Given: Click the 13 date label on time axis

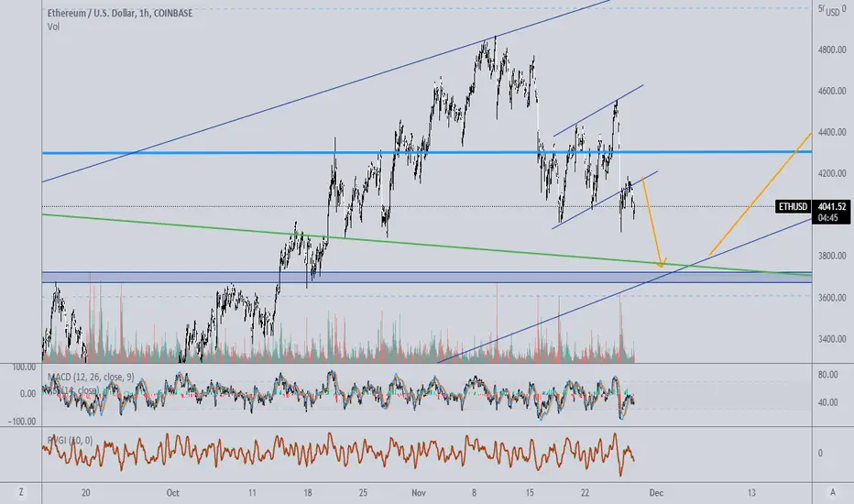Looking at the screenshot, I should tap(751, 493).
